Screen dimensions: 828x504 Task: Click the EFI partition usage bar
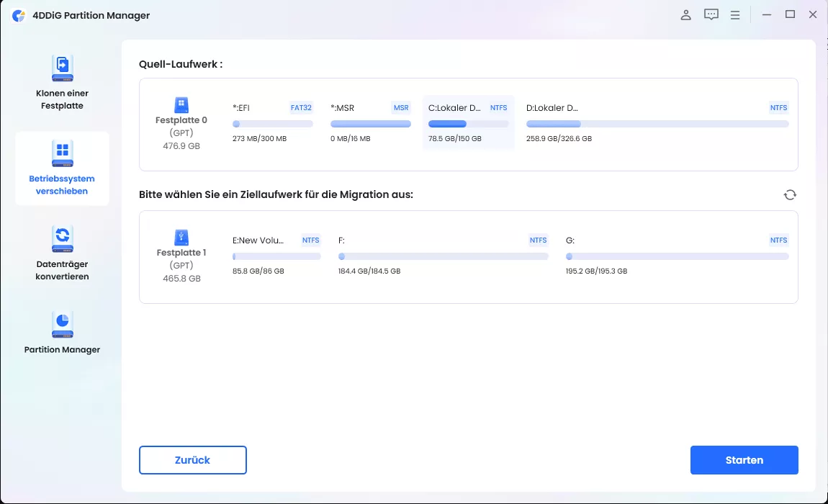pyautogui.click(x=272, y=124)
